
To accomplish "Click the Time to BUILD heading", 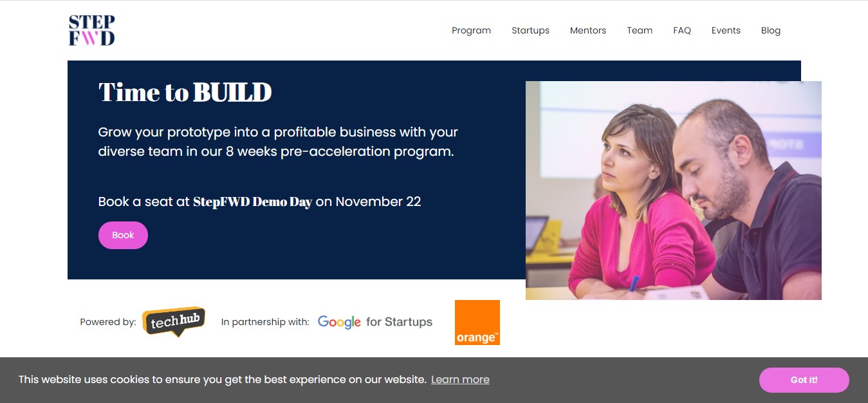I will [185, 93].
